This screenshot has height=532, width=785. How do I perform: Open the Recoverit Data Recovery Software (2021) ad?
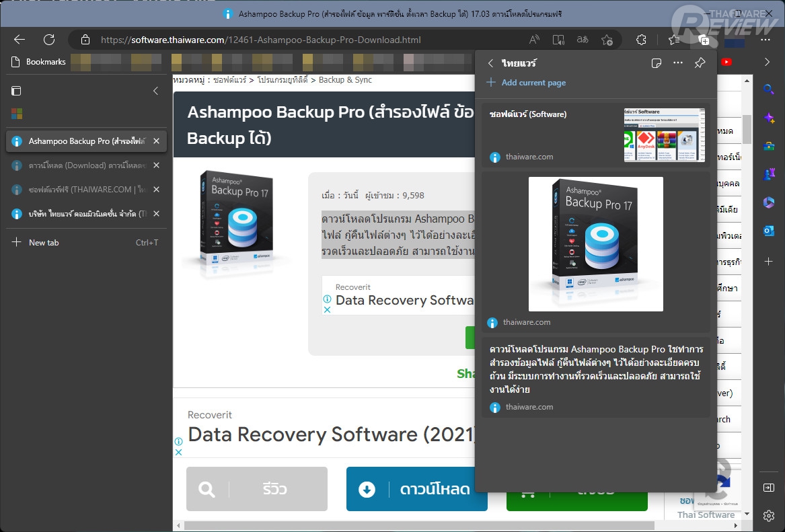point(330,434)
